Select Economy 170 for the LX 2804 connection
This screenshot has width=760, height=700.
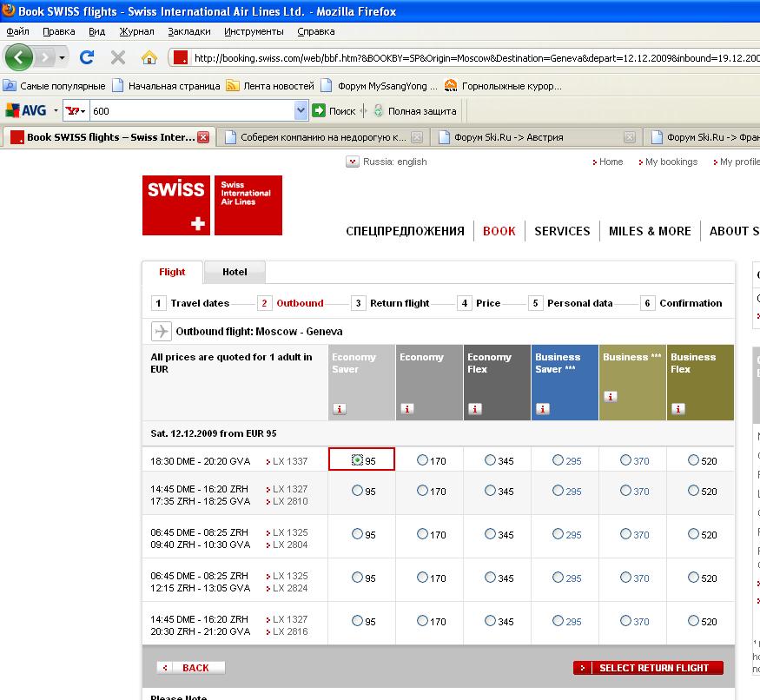pyautogui.click(x=422, y=534)
